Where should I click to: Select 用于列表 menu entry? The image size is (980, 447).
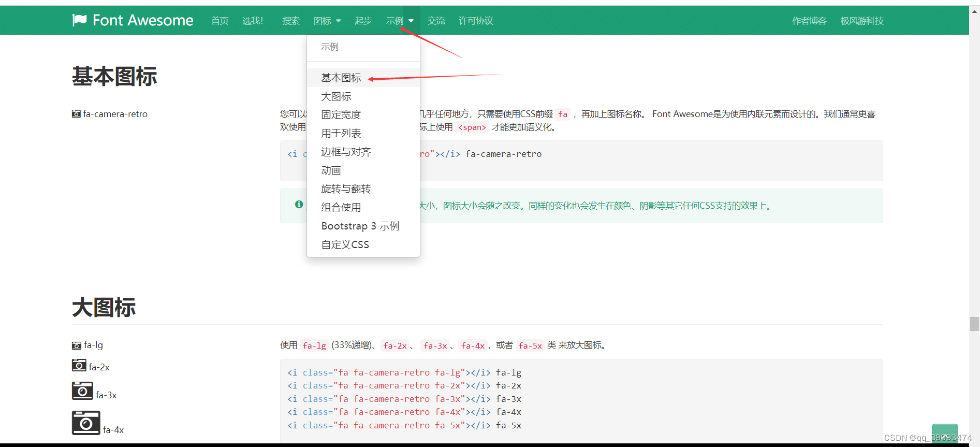[x=363, y=134]
